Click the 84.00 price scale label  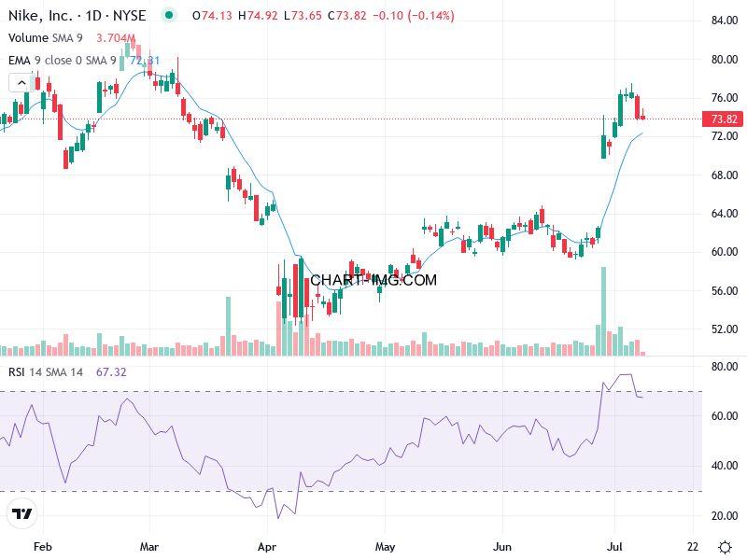point(725,21)
